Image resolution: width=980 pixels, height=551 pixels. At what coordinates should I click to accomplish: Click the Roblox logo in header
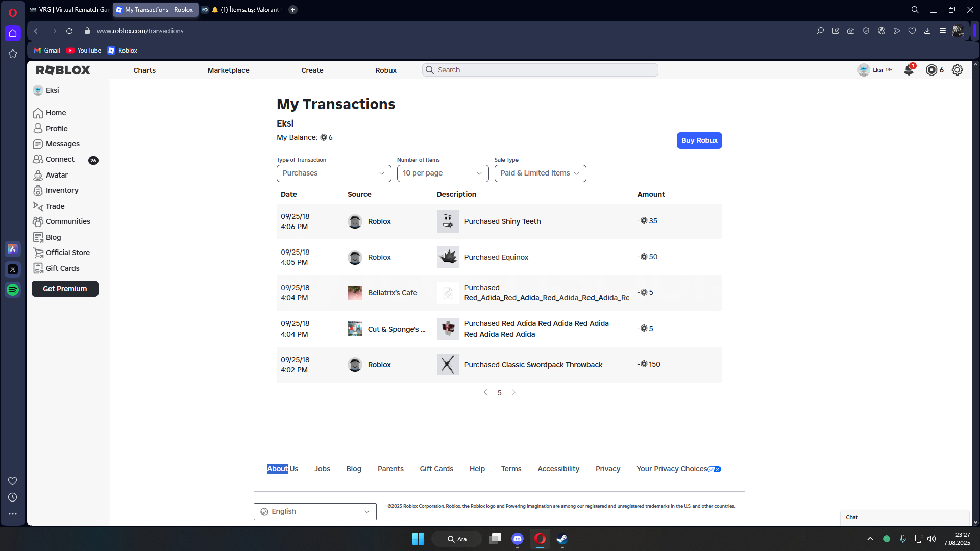click(x=63, y=70)
